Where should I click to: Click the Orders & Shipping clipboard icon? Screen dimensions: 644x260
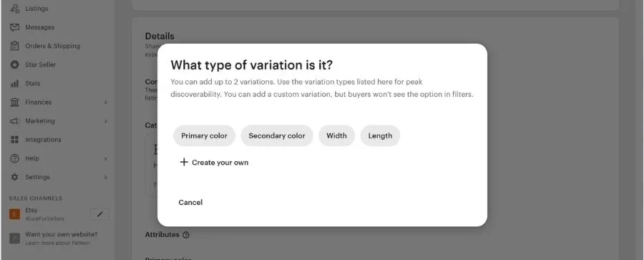coord(15,46)
